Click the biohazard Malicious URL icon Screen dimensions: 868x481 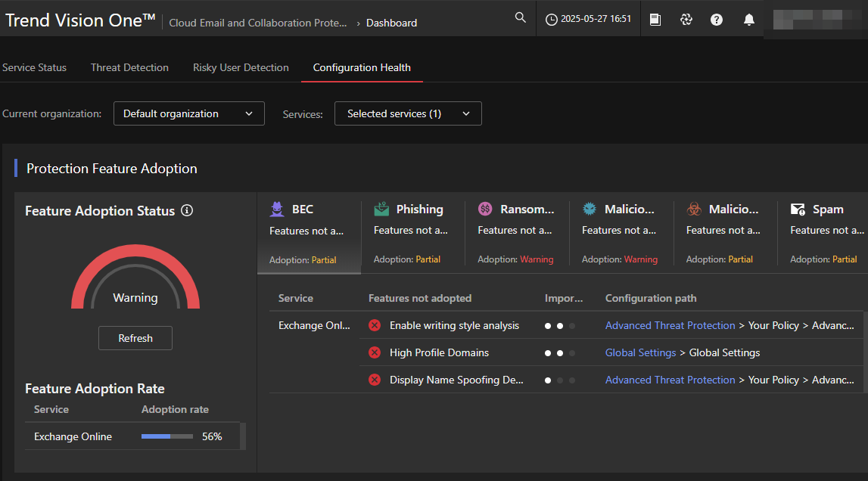[x=694, y=209]
